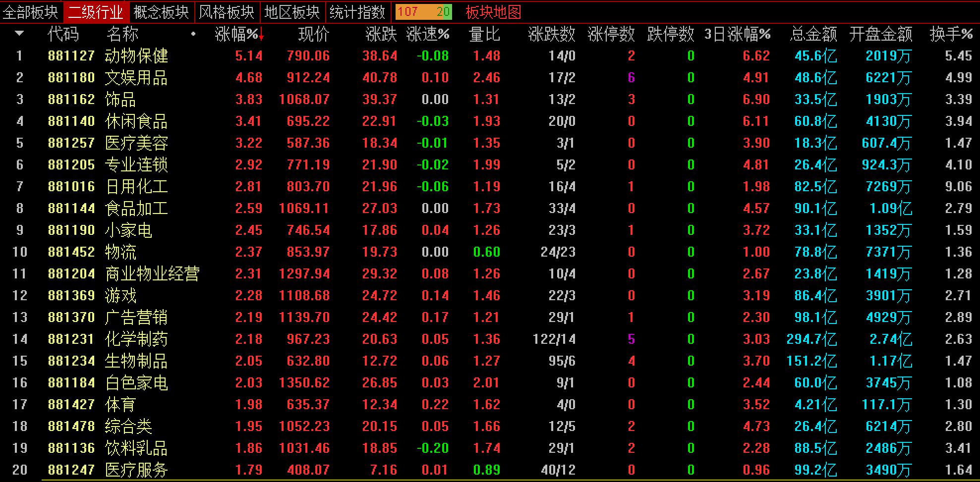Screen dimensions: 980x482
Task: Open the 板块地图 link
Action: pyautogui.click(x=493, y=12)
